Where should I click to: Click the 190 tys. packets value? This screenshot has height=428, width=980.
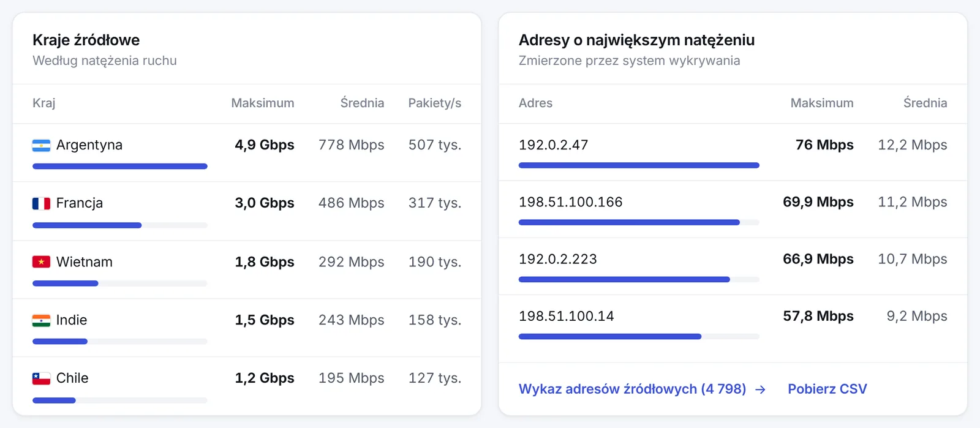click(x=435, y=262)
